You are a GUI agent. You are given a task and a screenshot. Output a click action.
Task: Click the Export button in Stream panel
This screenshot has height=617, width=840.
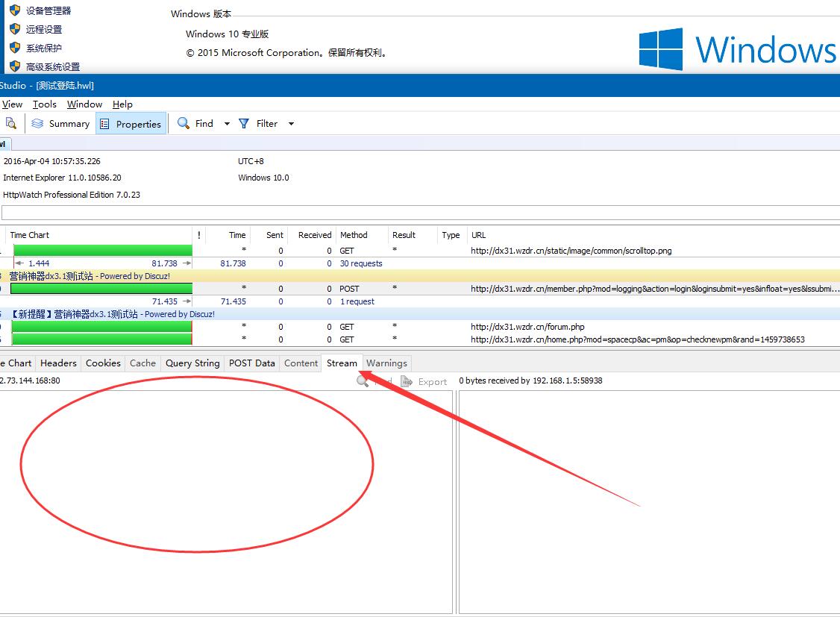[x=424, y=382]
